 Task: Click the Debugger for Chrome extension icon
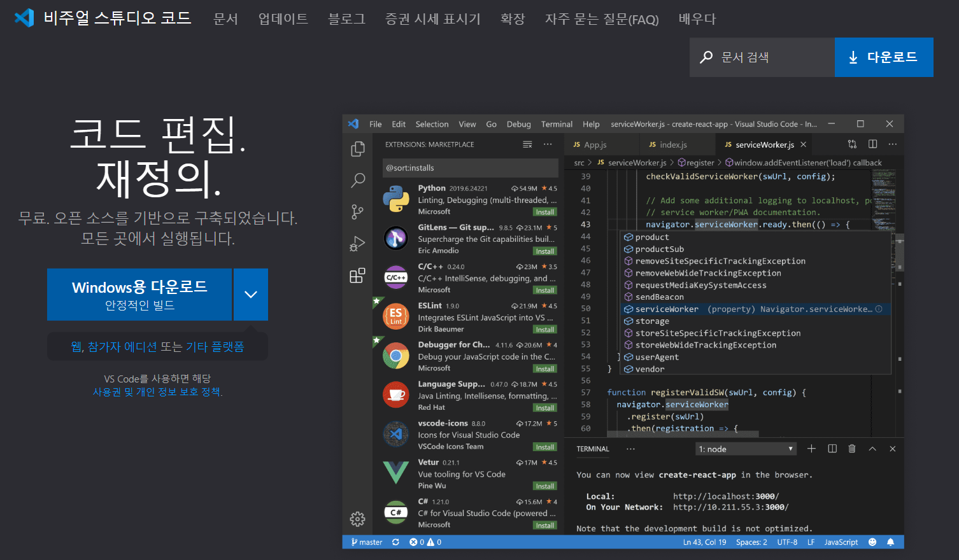point(396,356)
